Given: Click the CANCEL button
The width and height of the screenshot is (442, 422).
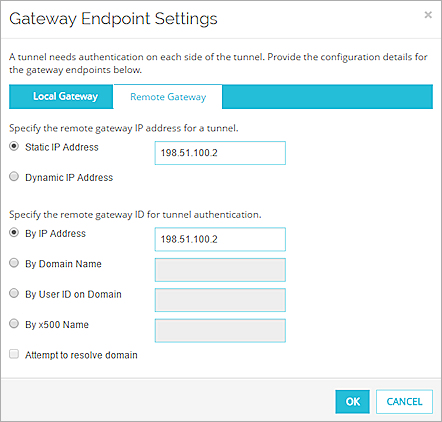Looking at the screenshot, I should click(404, 402).
